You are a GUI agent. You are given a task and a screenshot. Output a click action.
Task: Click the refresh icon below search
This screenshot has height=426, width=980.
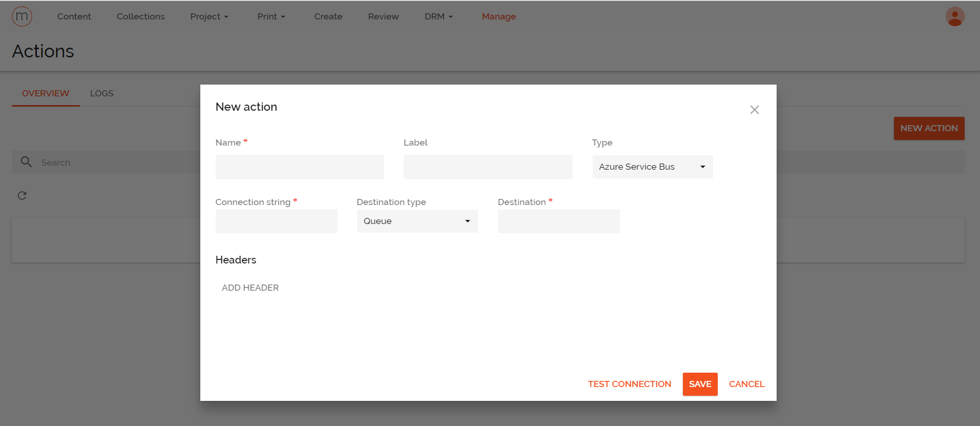(22, 196)
